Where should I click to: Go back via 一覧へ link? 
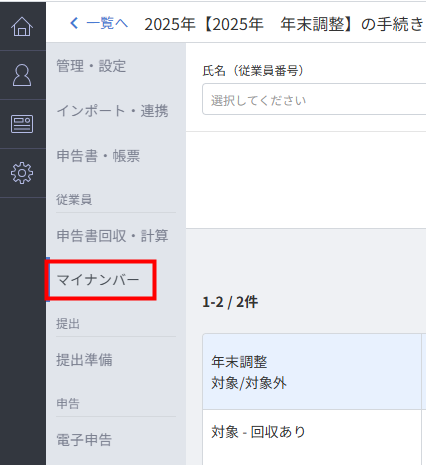107,23
